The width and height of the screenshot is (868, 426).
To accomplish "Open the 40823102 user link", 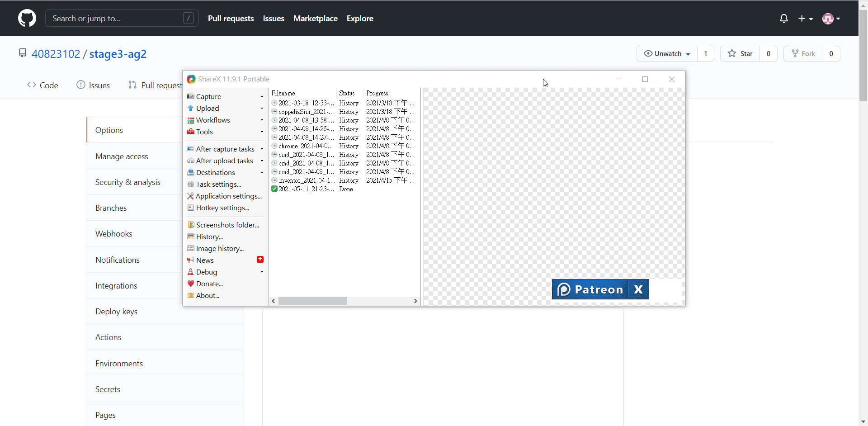I will coord(56,54).
